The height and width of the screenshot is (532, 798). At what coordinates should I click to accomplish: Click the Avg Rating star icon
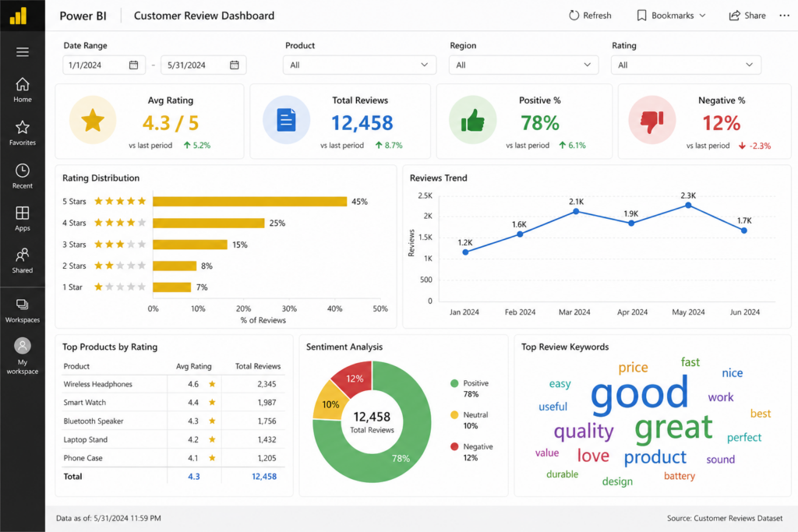point(93,120)
